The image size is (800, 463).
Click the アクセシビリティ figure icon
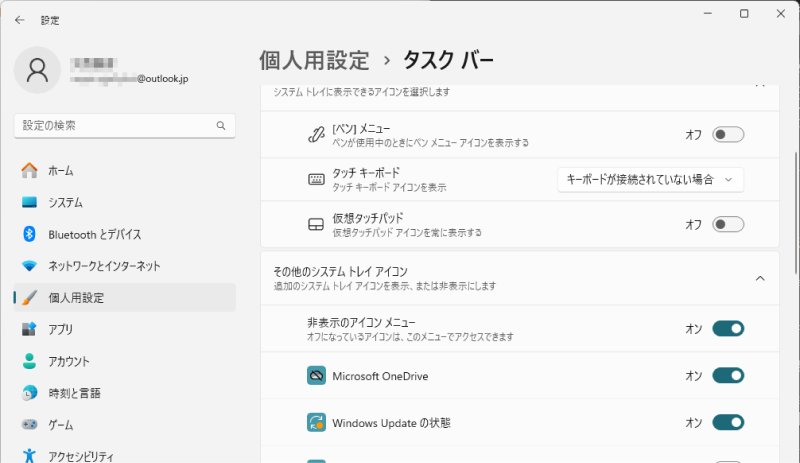[30, 456]
